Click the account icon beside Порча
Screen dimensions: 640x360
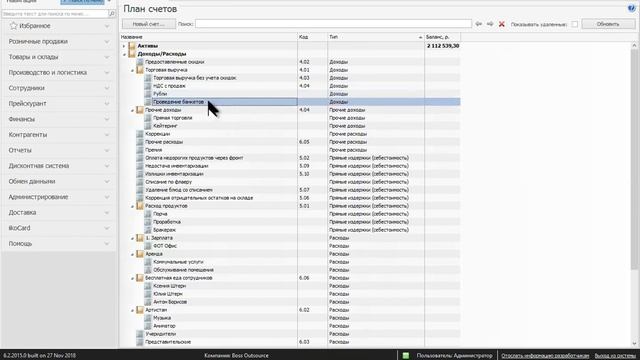point(148,214)
